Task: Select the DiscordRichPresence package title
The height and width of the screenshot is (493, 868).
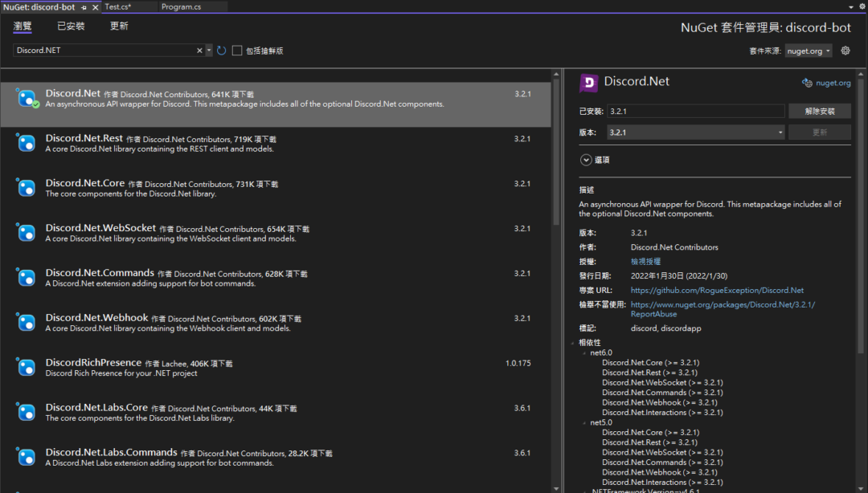Action: 93,362
